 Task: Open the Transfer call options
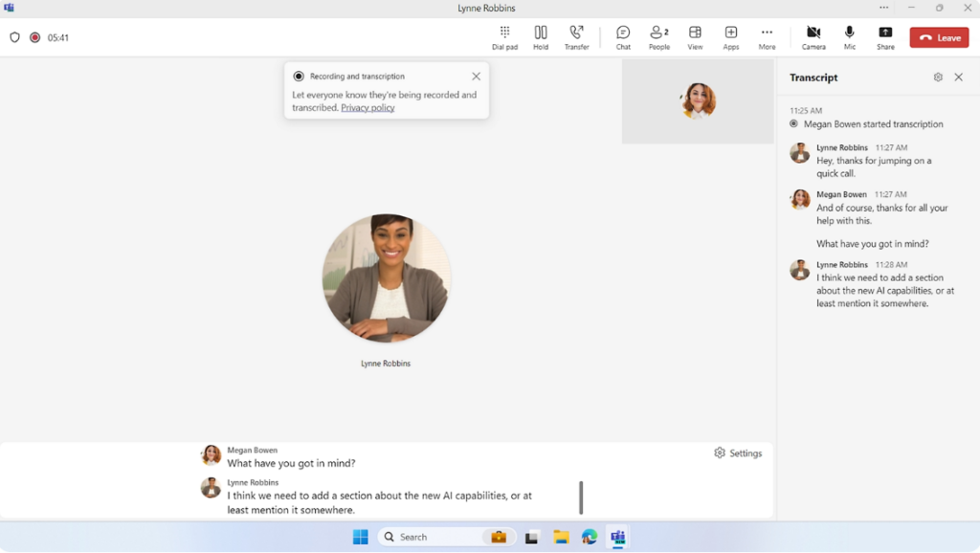(577, 37)
